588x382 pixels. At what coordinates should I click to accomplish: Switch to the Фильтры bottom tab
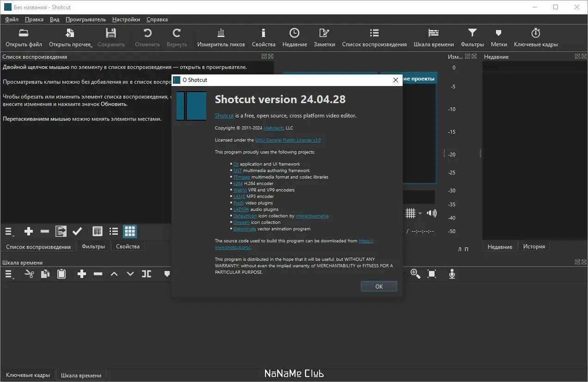93,246
